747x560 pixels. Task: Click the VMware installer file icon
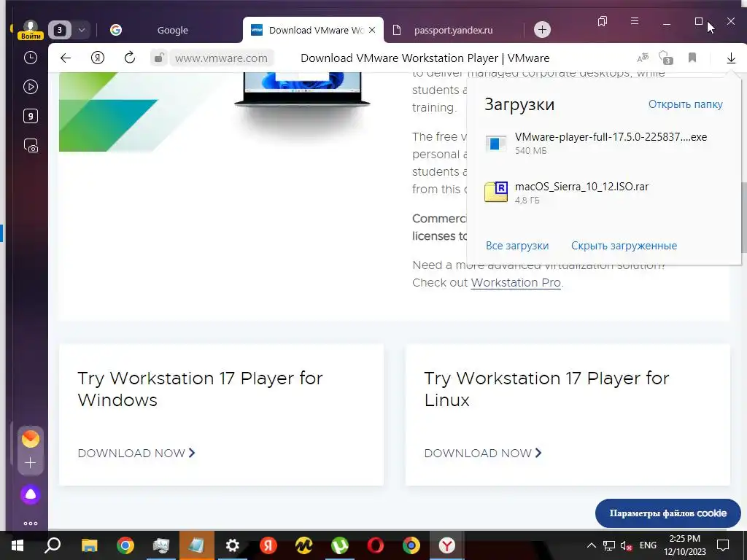point(495,144)
